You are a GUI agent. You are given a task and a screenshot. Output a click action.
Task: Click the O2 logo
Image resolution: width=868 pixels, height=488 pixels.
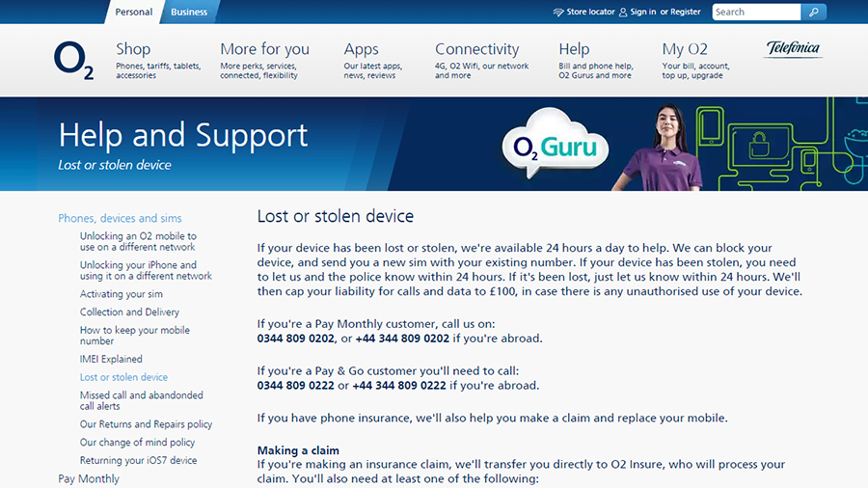tap(73, 61)
